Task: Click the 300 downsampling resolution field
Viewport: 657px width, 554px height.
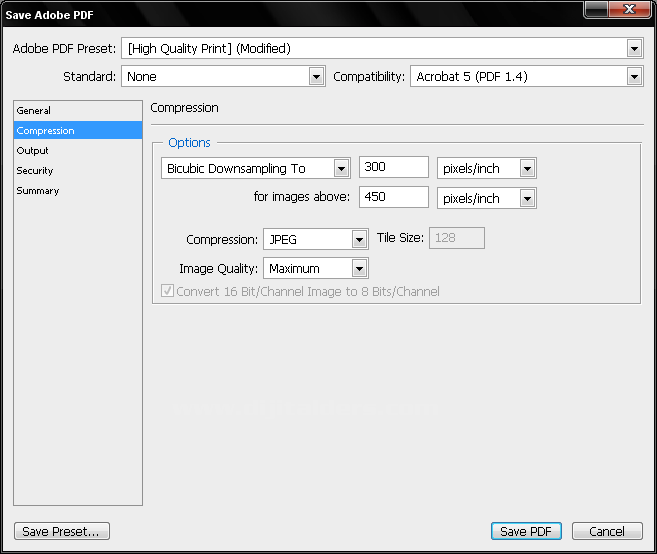Action: pyautogui.click(x=394, y=167)
